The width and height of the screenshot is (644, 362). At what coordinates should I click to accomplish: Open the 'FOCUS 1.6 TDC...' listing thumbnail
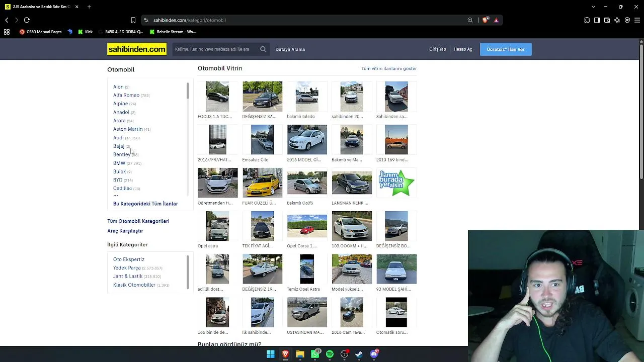(217, 97)
